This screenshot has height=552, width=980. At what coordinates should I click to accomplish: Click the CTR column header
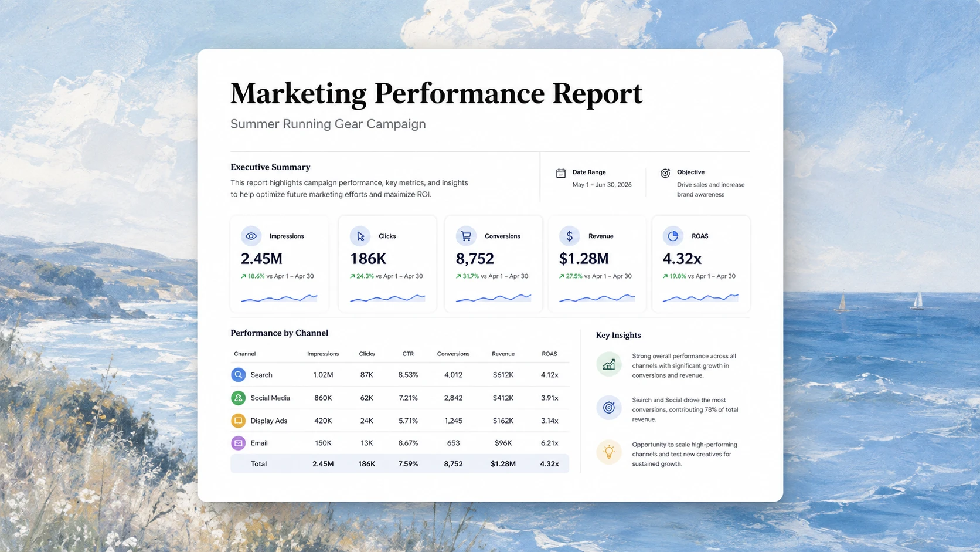click(408, 354)
